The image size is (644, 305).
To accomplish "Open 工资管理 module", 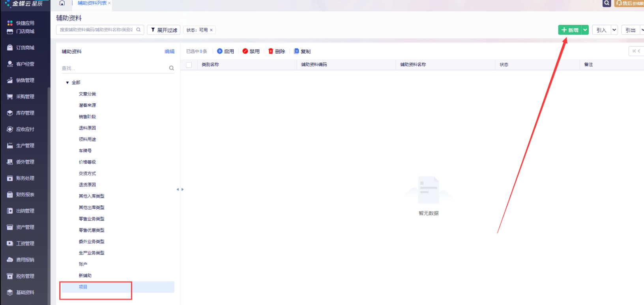I will pos(21,244).
